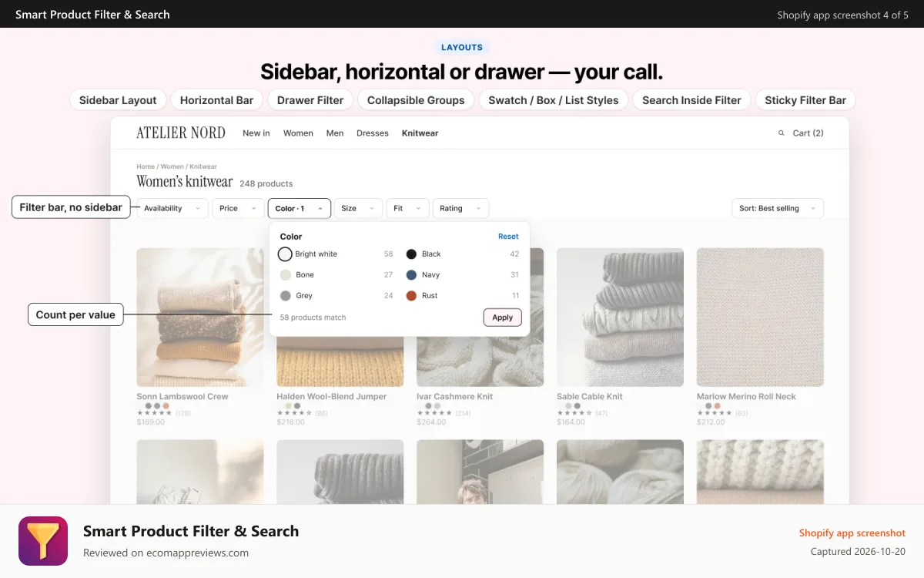Image resolution: width=924 pixels, height=578 pixels.
Task: Click the Reset link in Color panel
Action: coord(508,237)
